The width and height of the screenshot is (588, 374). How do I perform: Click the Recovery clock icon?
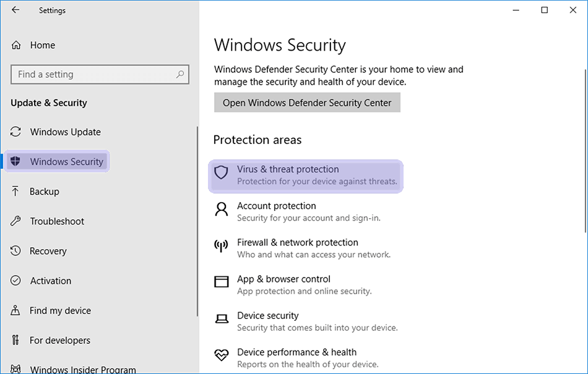(15, 250)
